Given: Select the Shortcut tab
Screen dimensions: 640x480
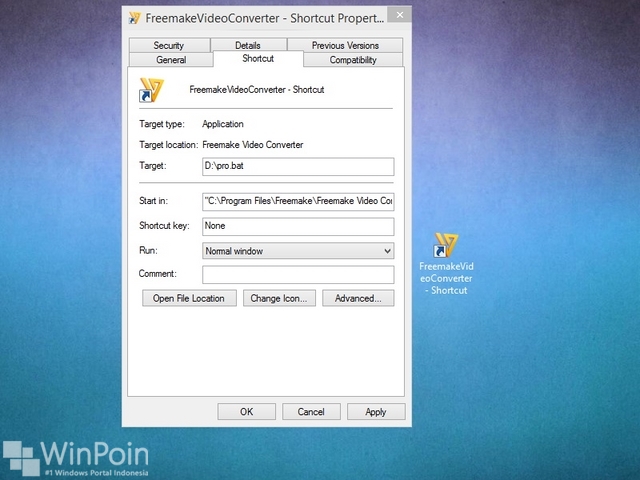Looking at the screenshot, I should pyautogui.click(x=258, y=58).
